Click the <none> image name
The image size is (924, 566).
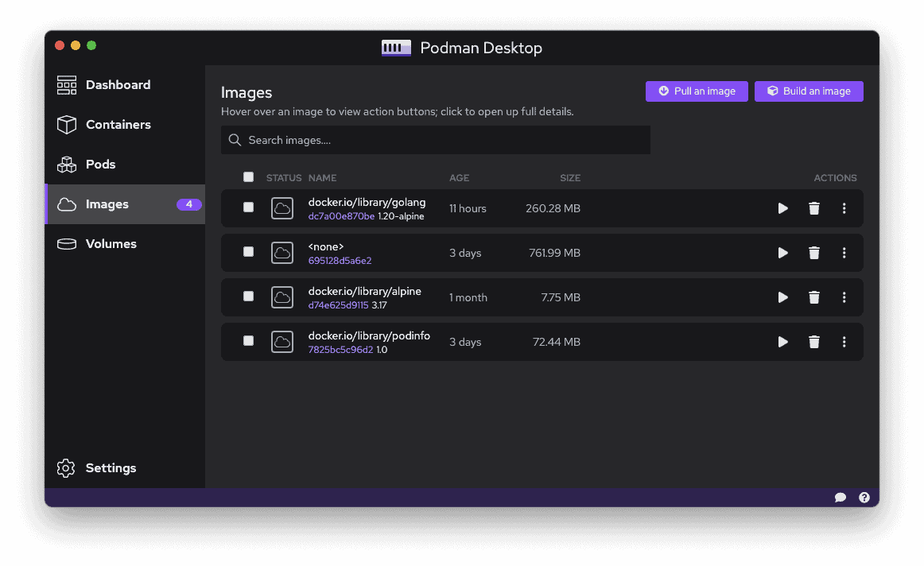click(326, 246)
